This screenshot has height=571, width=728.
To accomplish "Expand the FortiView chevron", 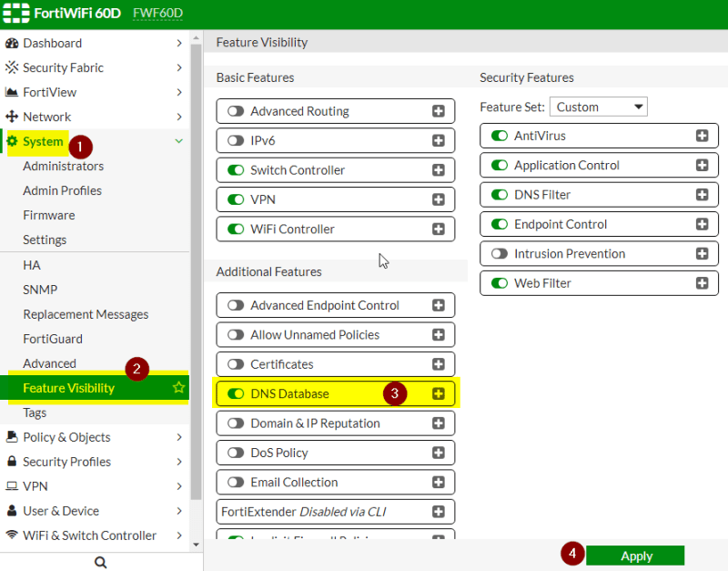I will [179, 92].
